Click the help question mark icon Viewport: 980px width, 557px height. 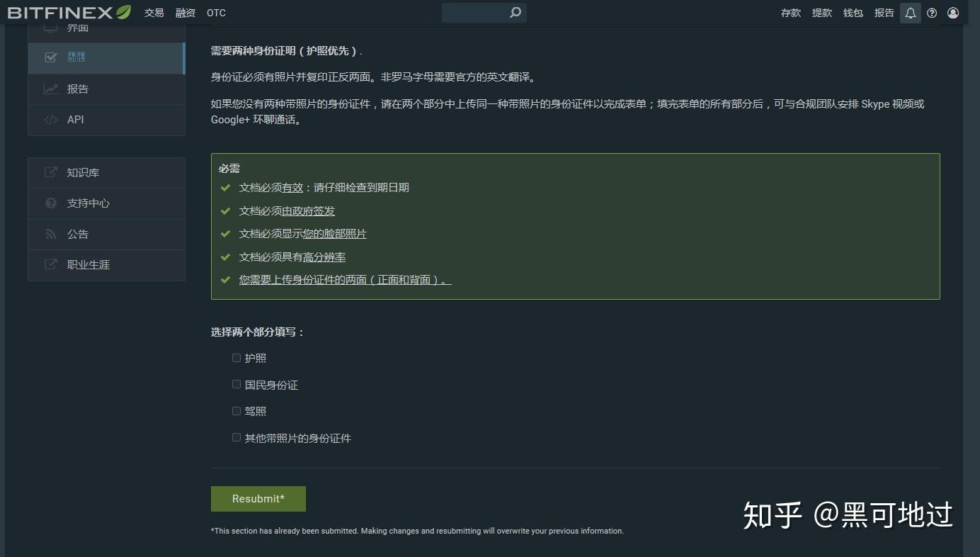[x=932, y=12]
